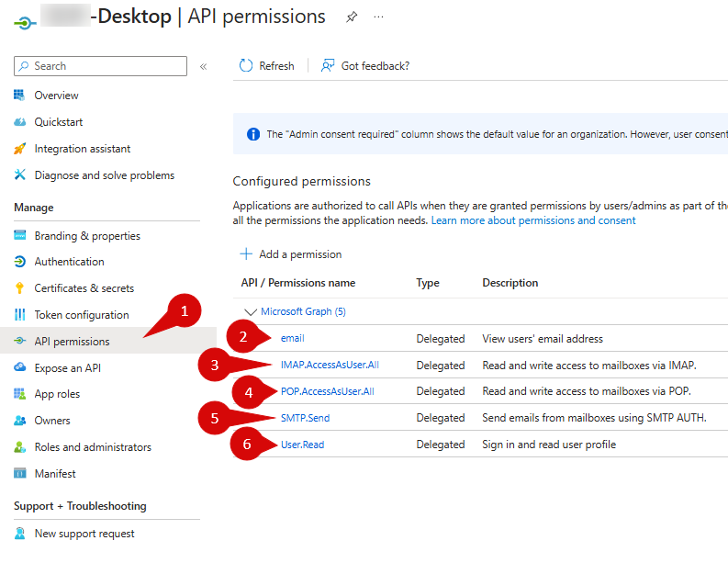Image resolution: width=728 pixels, height=563 pixels.
Task: Open Certificates & secrets
Action: 84,288
